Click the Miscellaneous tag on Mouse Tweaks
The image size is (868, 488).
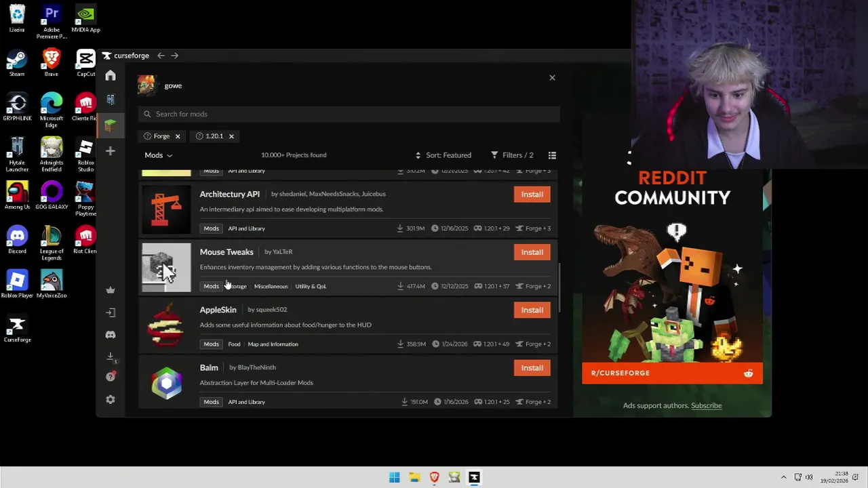point(271,286)
